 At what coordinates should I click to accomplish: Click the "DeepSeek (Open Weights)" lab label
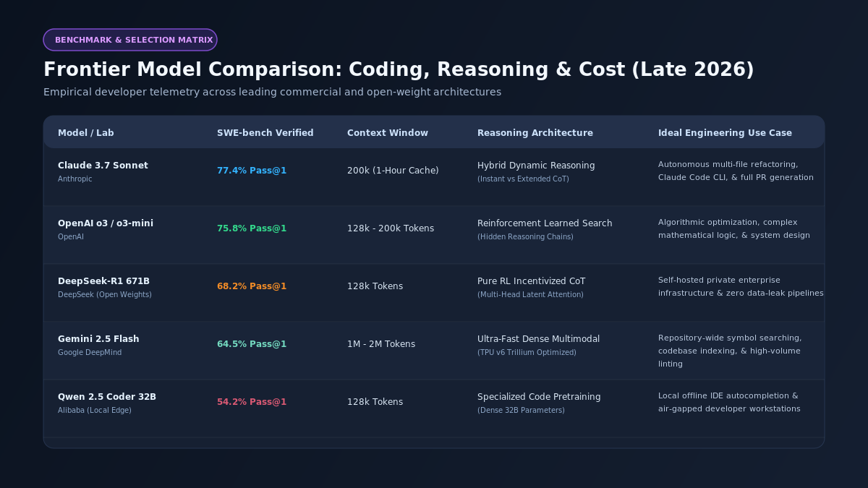[x=105, y=294]
